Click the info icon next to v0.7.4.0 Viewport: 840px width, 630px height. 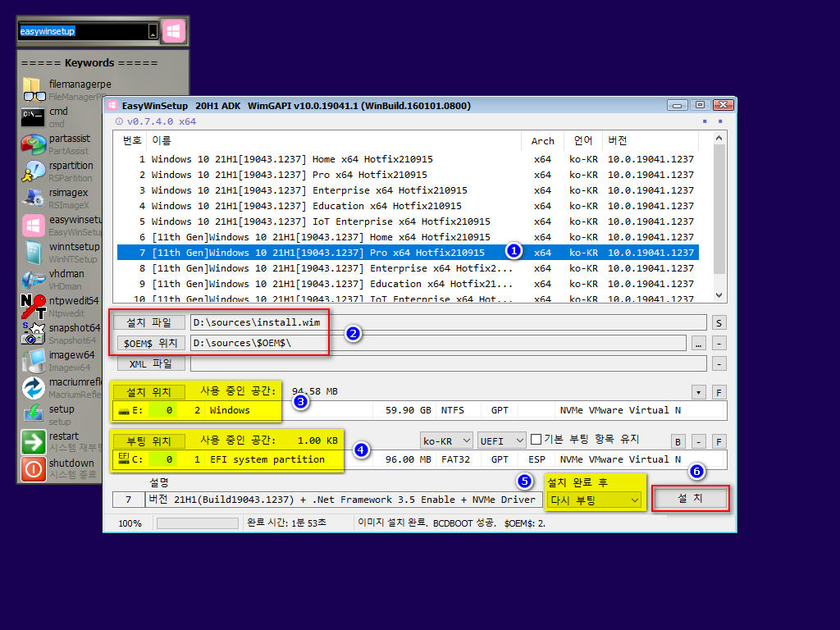click(119, 121)
